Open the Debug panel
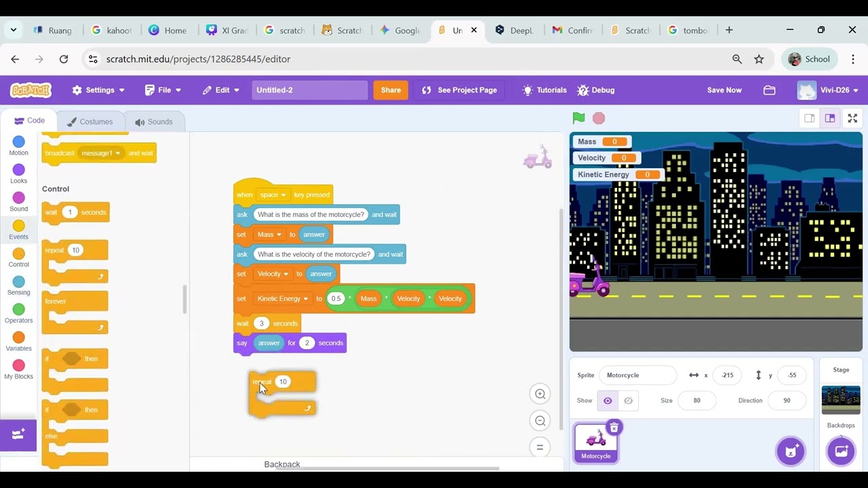 pyautogui.click(x=595, y=90)
